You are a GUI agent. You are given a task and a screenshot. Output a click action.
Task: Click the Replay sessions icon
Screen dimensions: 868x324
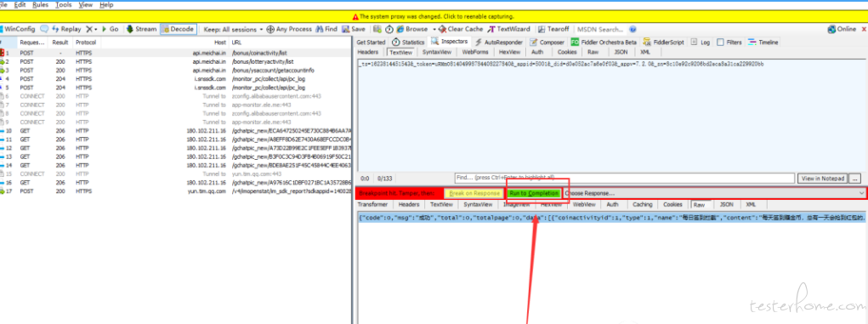[x=56, y=29]
